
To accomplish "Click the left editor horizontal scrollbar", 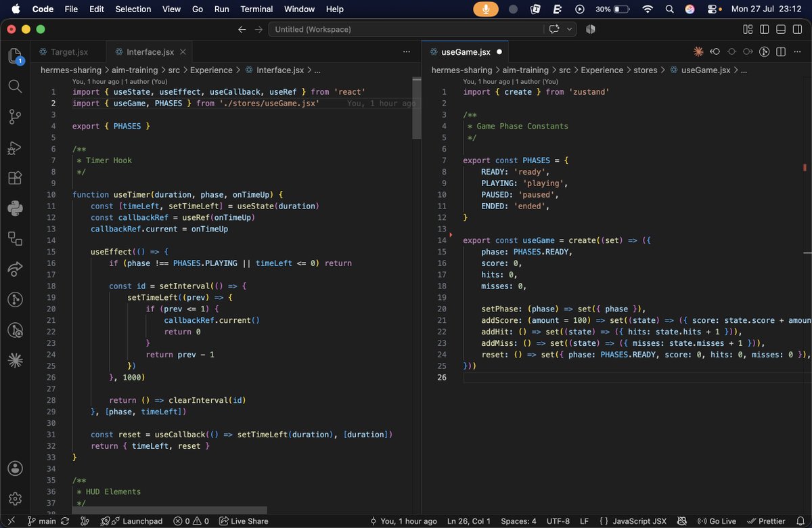I will [169, 510].
